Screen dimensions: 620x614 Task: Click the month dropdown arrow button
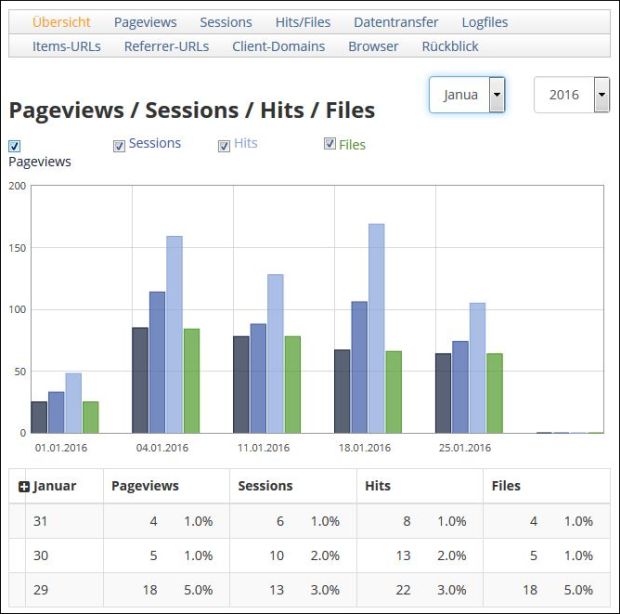497,95
